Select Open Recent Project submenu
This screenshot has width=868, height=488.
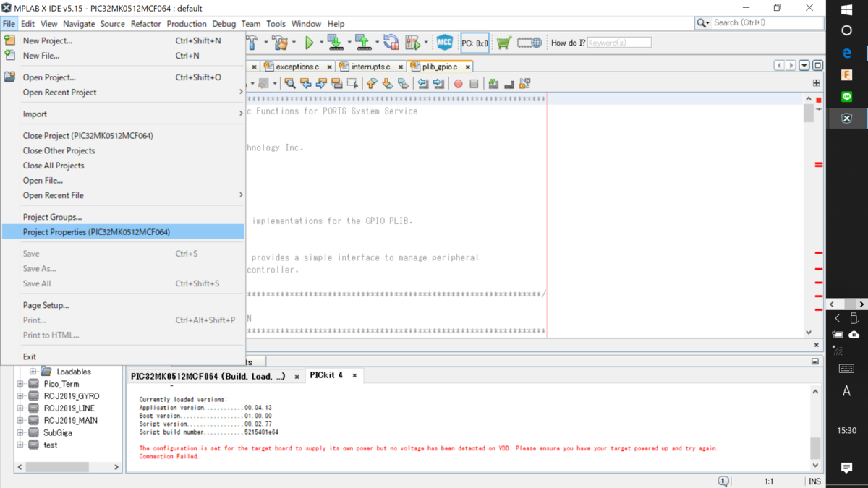[123, 93]
